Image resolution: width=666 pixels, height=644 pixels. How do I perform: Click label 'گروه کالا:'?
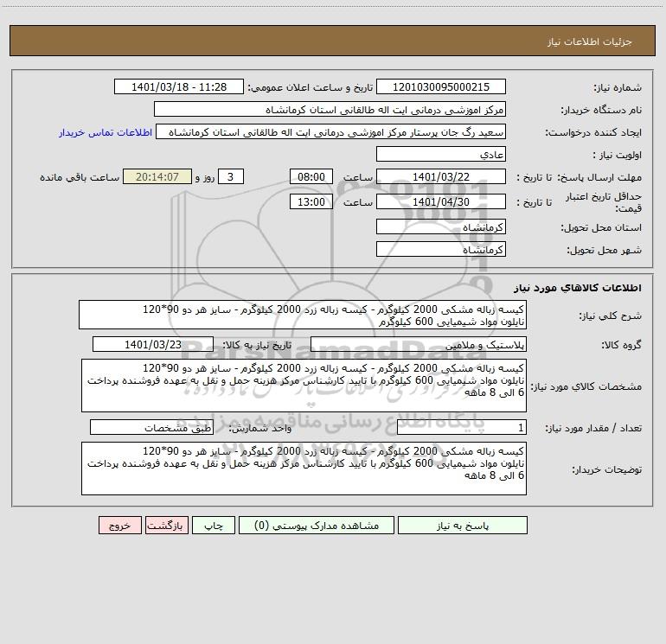[x=621, y=345]
